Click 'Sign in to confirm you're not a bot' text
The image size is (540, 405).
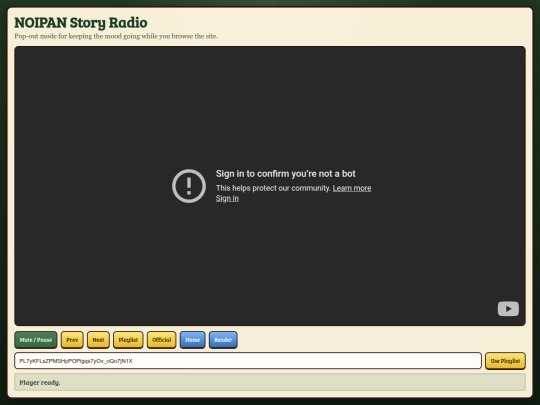[285, 174]
